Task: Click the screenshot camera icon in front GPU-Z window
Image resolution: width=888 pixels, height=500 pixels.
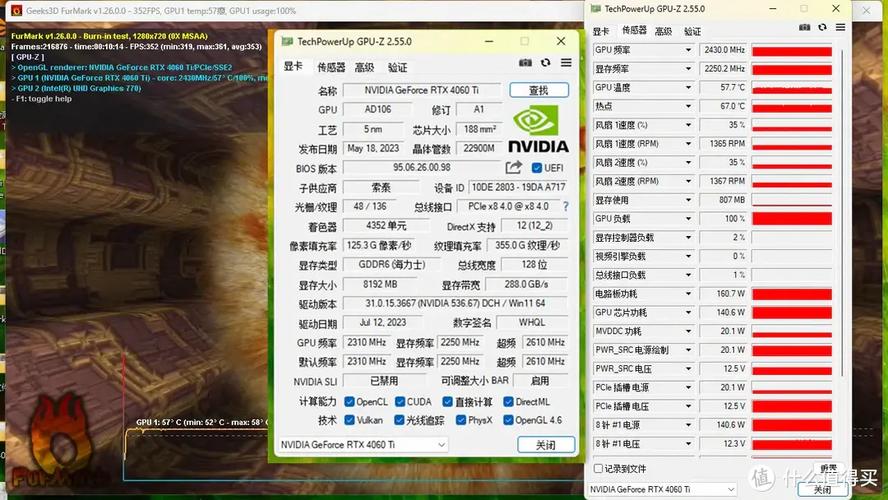Action: (525, 62)
